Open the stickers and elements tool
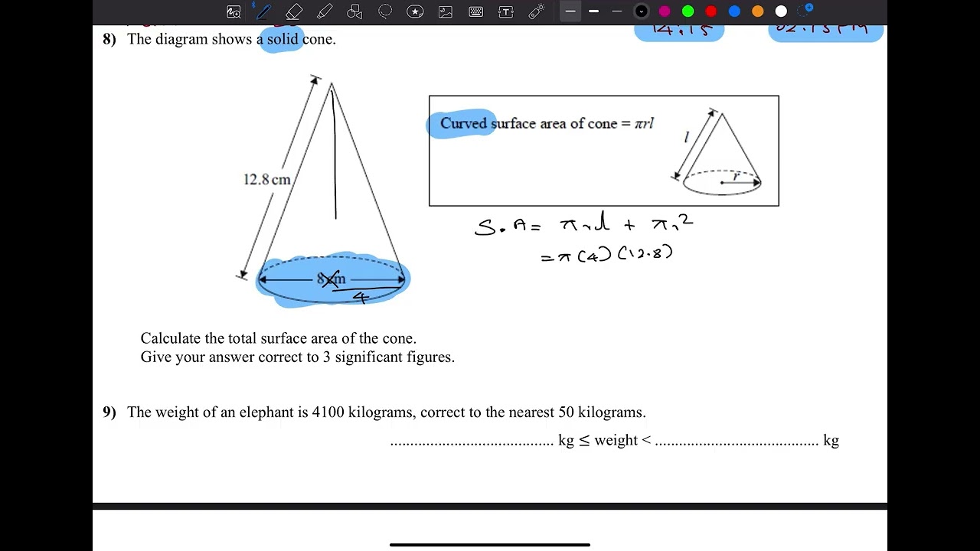Viewport: 980px width, 551px height. coord(415,11)
